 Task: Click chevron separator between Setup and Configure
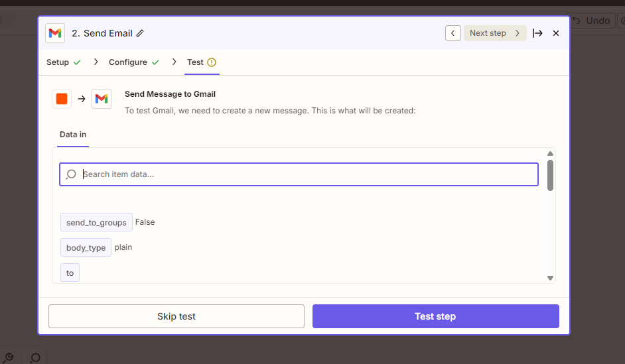[x=96, y=62]
